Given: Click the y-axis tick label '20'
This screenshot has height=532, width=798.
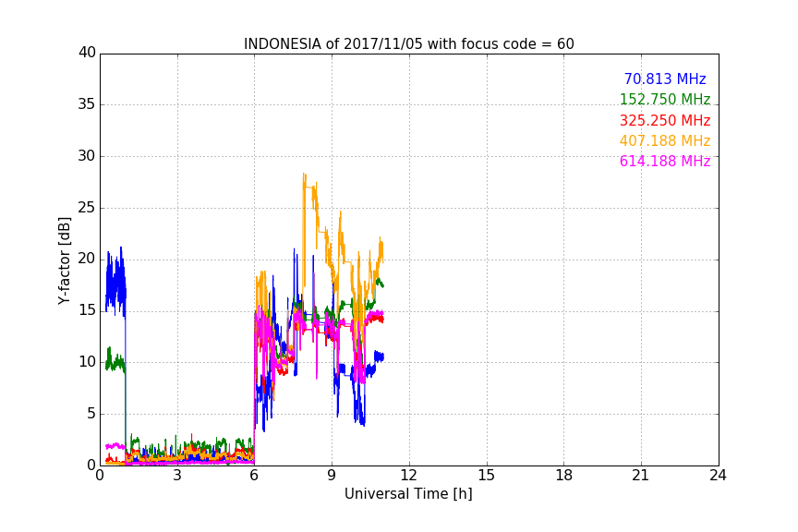Looking at the screenshot, I should point(87,260).
